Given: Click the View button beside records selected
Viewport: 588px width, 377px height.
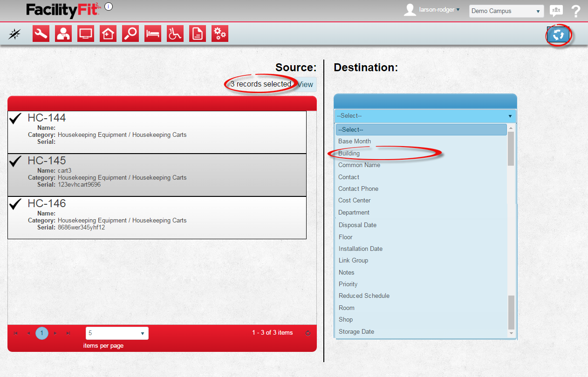Looking at the screenshot, I should 306,85.
